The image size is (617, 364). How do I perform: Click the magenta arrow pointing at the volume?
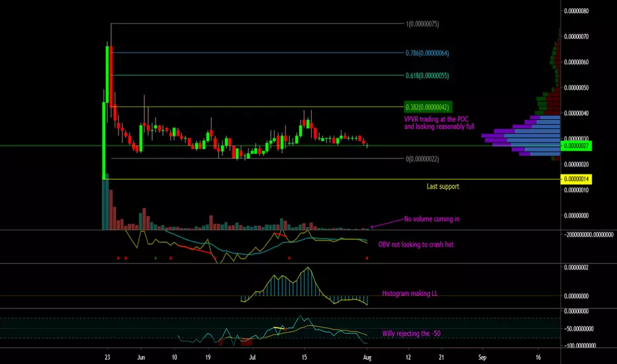pyautogui.click(x=387, y=223)
